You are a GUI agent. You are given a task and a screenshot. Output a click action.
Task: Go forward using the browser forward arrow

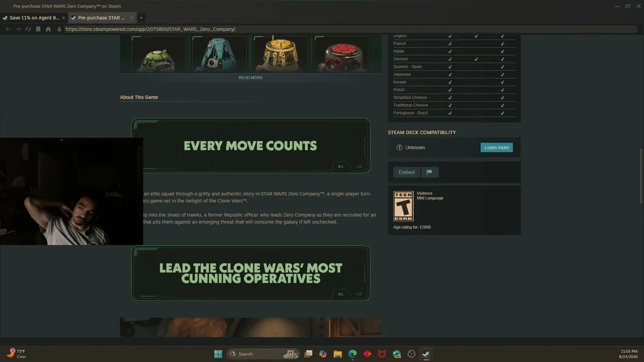(x=18, y=29)
